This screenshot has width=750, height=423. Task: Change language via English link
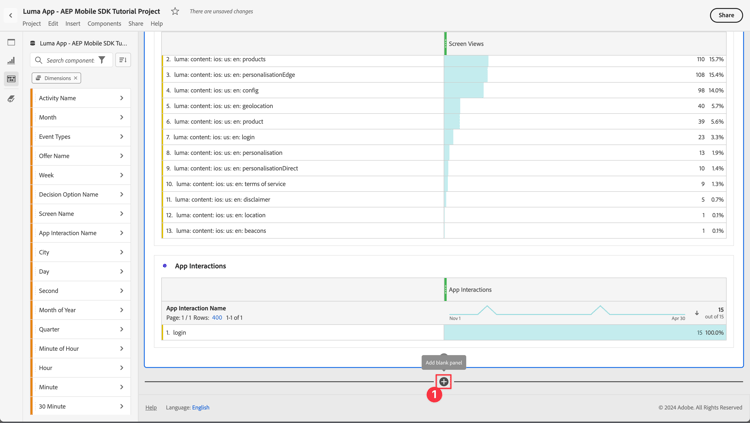tap(201, 408)
